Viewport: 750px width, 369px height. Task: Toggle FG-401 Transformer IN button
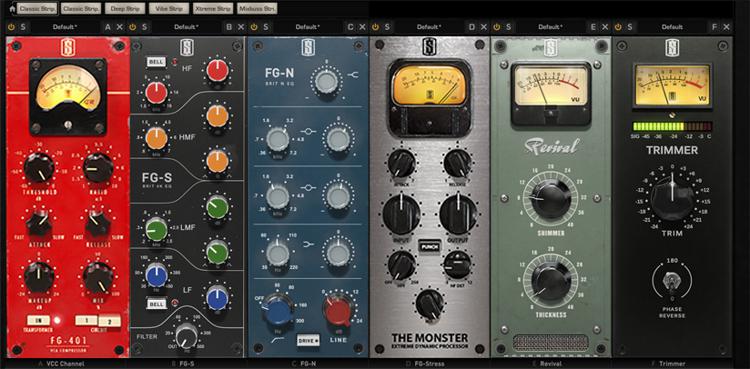pos(38,320)
